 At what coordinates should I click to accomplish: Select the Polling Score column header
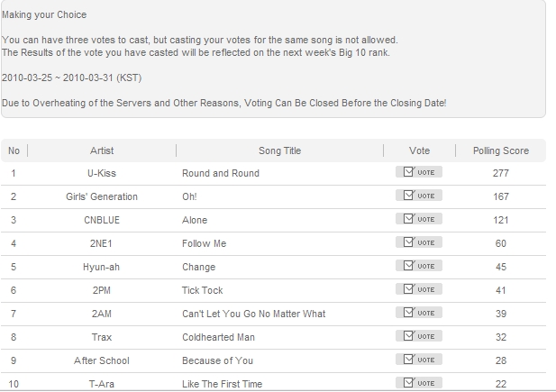[501, 150]
